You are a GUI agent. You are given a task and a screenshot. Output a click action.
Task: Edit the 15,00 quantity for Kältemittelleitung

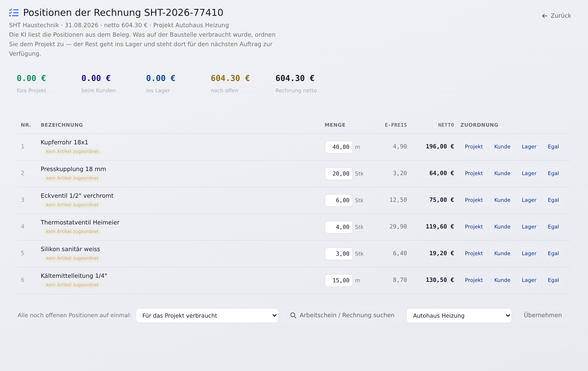(339, 280)
